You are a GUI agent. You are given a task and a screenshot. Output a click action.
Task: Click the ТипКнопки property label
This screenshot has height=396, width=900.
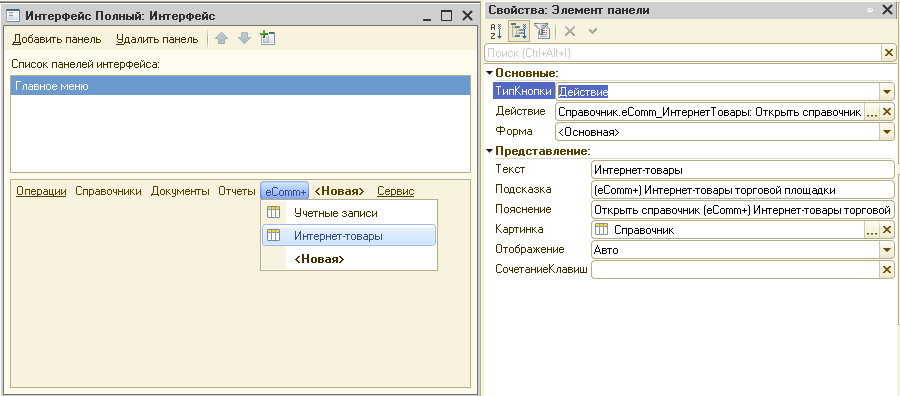pos(523,91)
